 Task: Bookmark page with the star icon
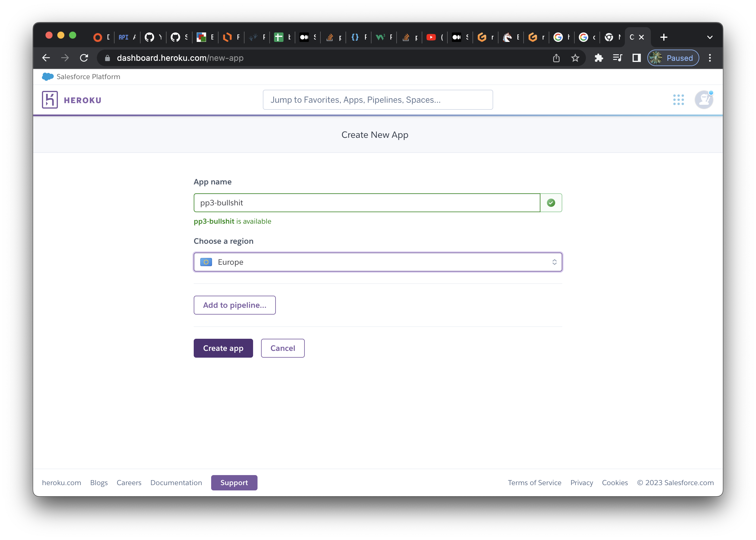[x=575, y=58]
